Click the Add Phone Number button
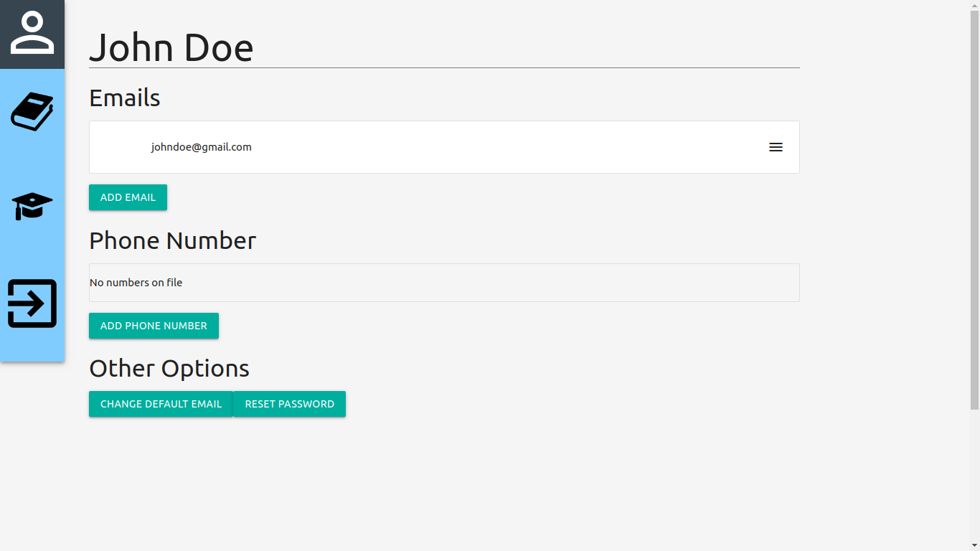This screenshot has width=980, height=551. (x=154, y=326)
